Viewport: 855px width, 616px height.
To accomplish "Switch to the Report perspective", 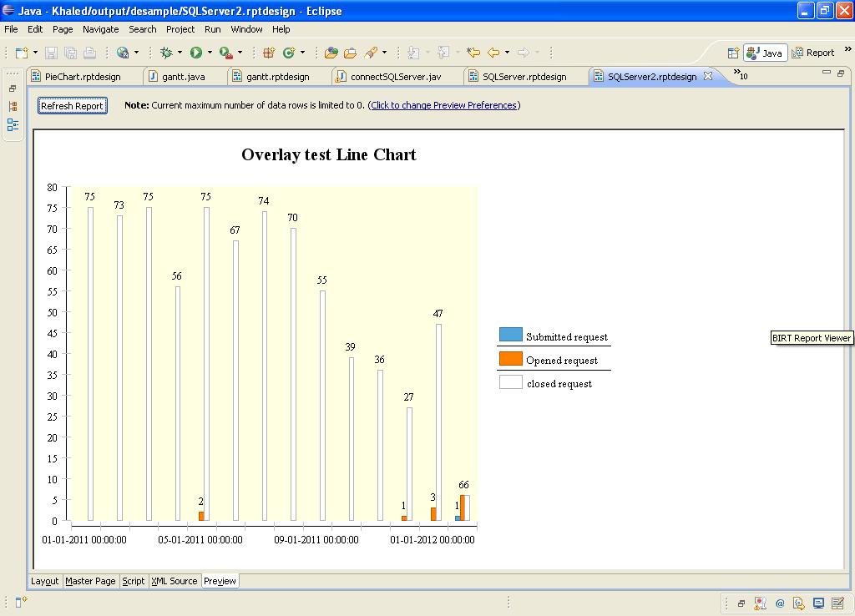I will [x=813, y=53].
